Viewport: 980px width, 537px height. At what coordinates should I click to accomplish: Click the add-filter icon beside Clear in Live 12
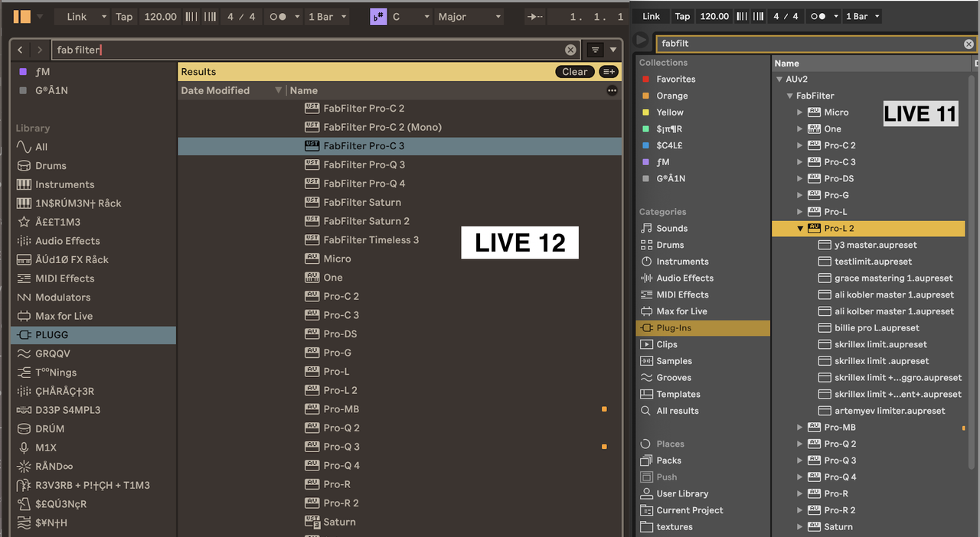point(608,72)
